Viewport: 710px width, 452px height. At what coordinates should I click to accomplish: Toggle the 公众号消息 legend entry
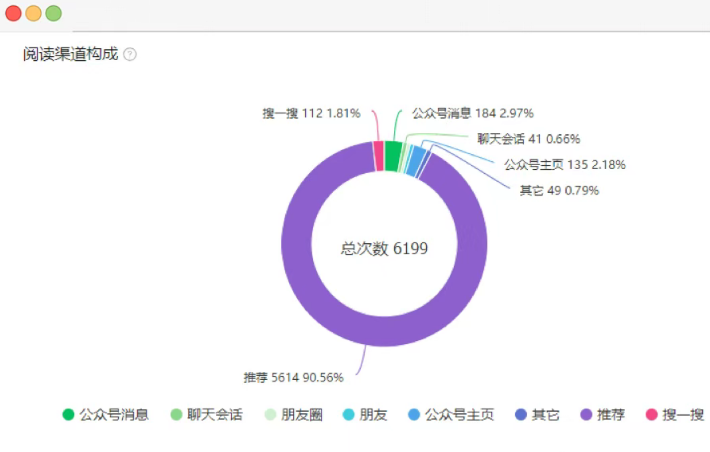coord(106,414)
